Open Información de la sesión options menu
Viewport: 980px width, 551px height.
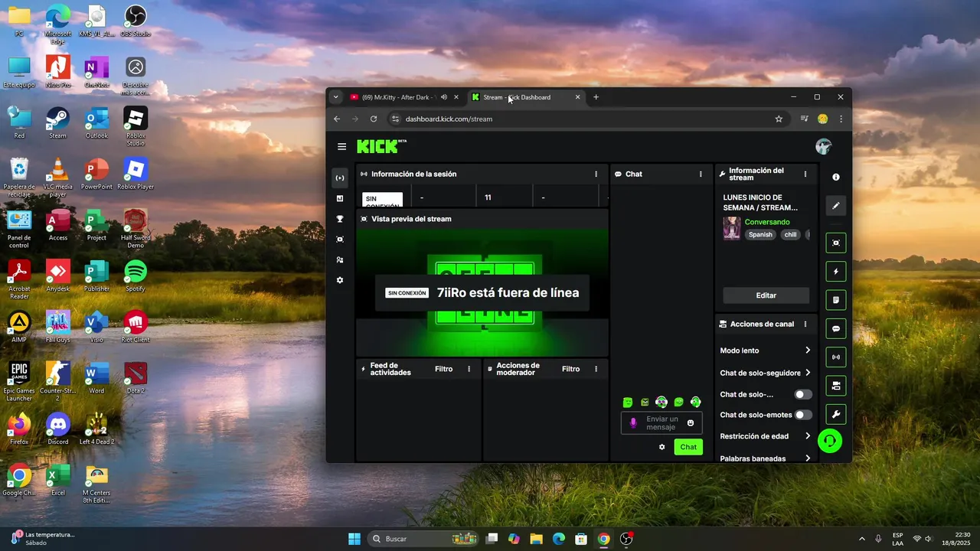pos(596,174)
